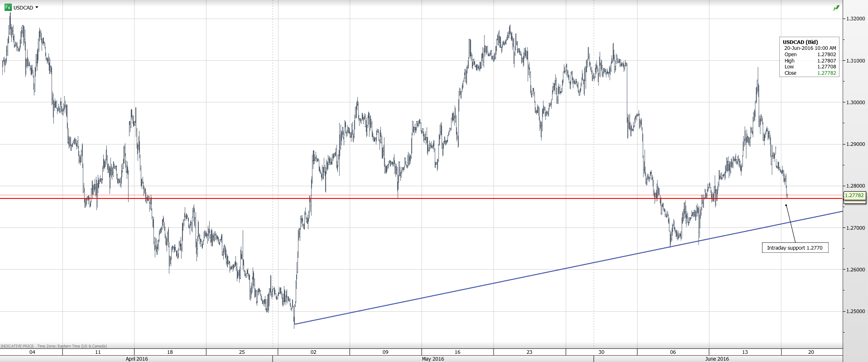Click the 1.25000 price axis label
This screenshot has height=362, width=868.
855,312
